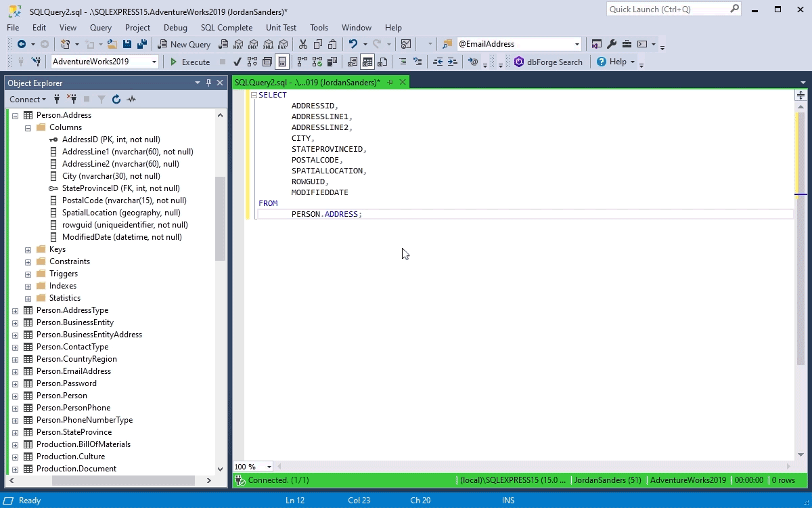
Task: Collapse the Person.Address table node
Action: coord(15,115)
